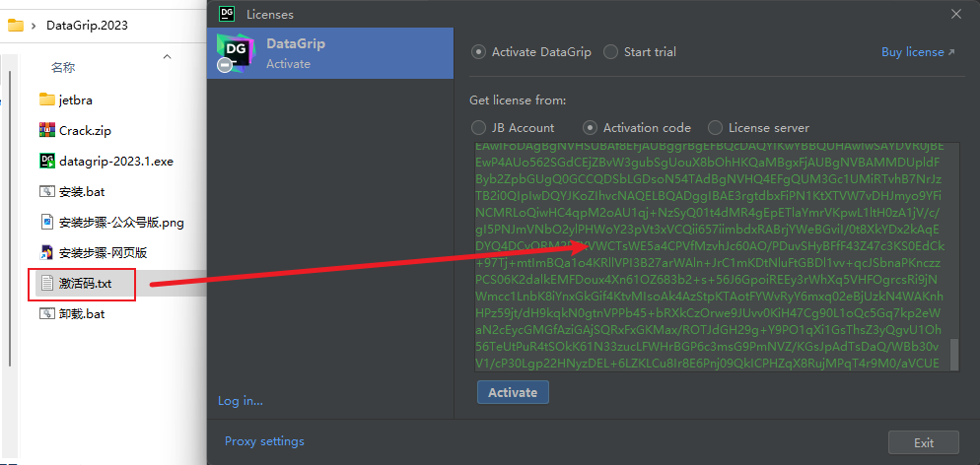The height and width of the screenshot is (465, 980).
Task: Click the 安装步骤-公众号版.png image icon
Action: point(47,223)
